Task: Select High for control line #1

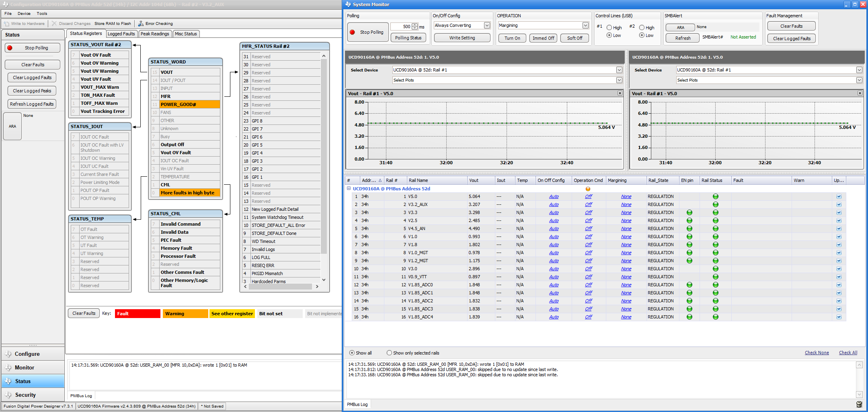Action: point(609,28)
